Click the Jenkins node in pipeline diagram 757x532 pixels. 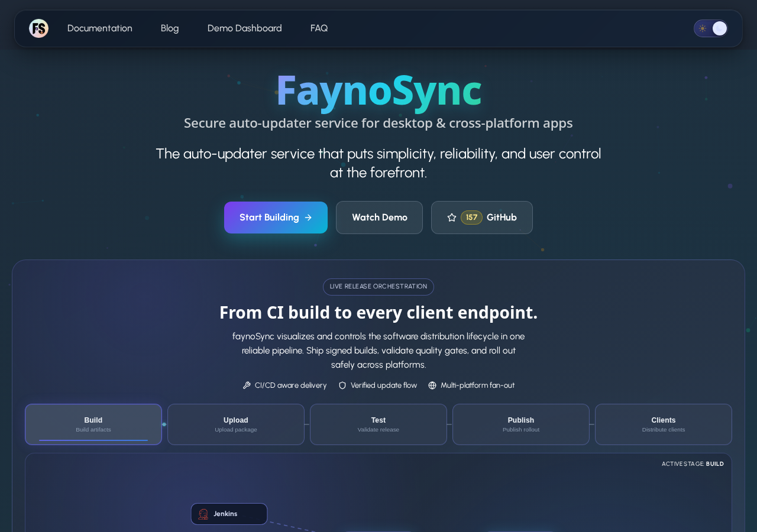(229, 514)
